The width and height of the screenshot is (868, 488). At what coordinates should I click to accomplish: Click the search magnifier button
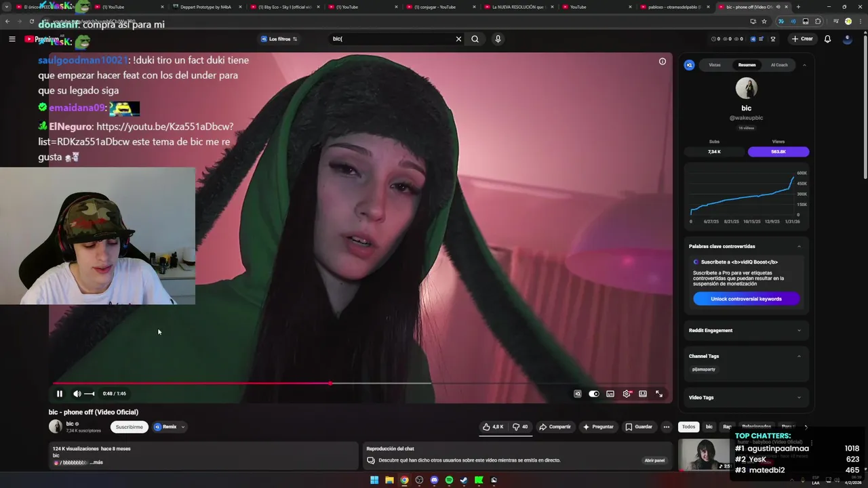coord(475,39)
